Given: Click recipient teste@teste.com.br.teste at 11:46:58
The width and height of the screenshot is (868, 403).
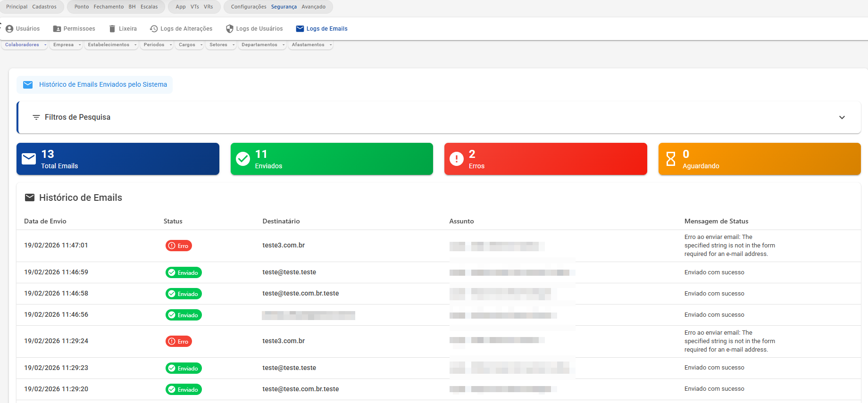Looking at the screenshot, I should (x=300, y=293).
